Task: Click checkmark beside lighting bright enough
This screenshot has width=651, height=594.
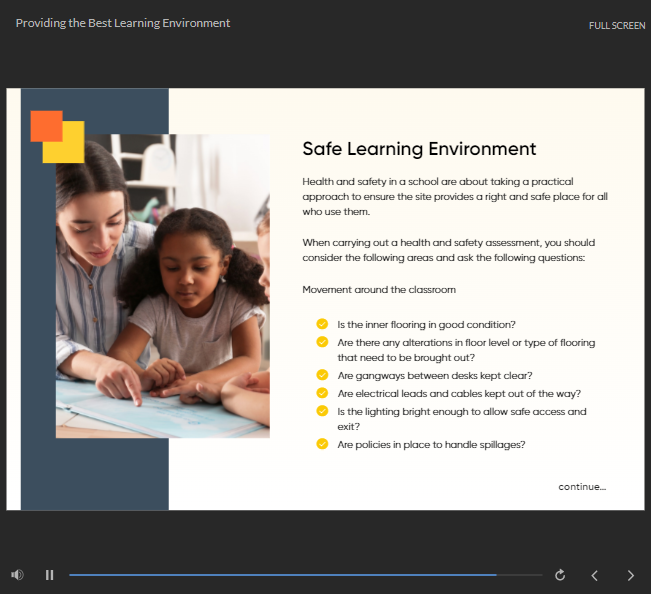Action: [x=322, y=410]
